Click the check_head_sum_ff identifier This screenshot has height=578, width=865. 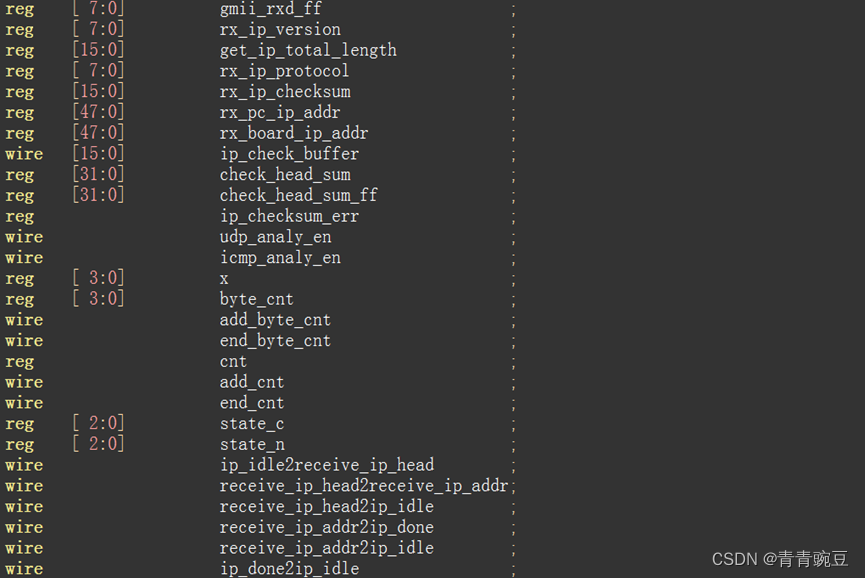point(298,195)
